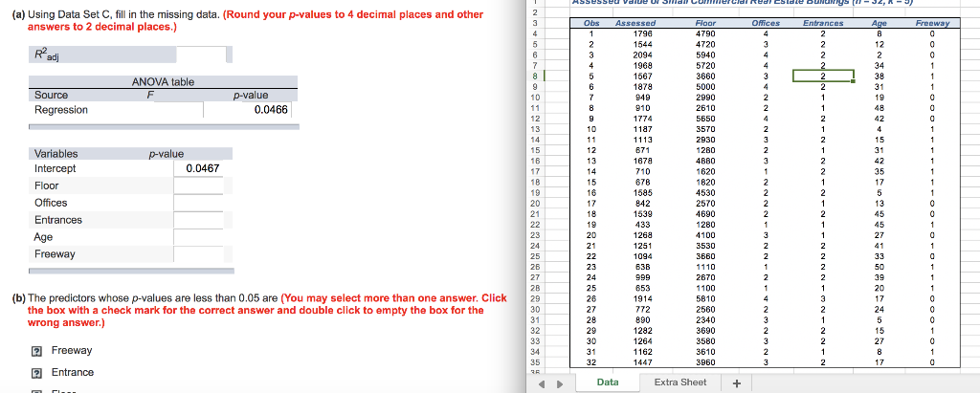Screen dimensions: 980x393
Task: Go to previous sheet using left arrow
Action: pos(544,383)
